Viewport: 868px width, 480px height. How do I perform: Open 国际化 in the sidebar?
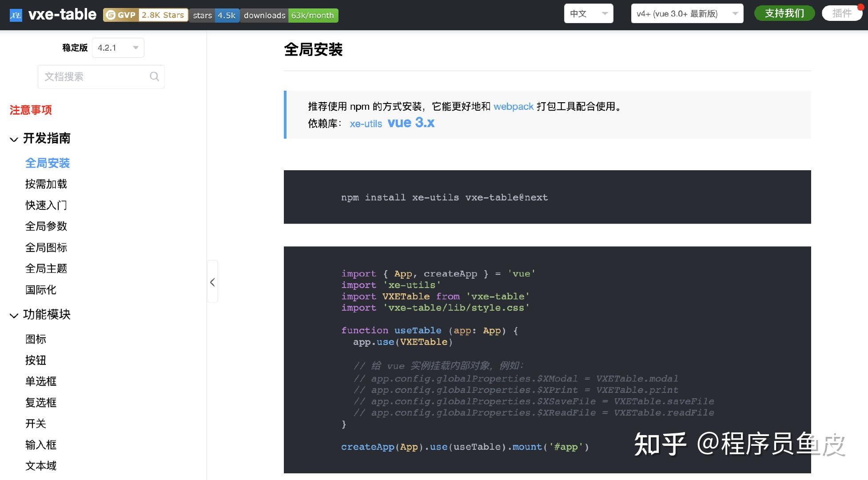pyautogui.click(x=41, y=290)
